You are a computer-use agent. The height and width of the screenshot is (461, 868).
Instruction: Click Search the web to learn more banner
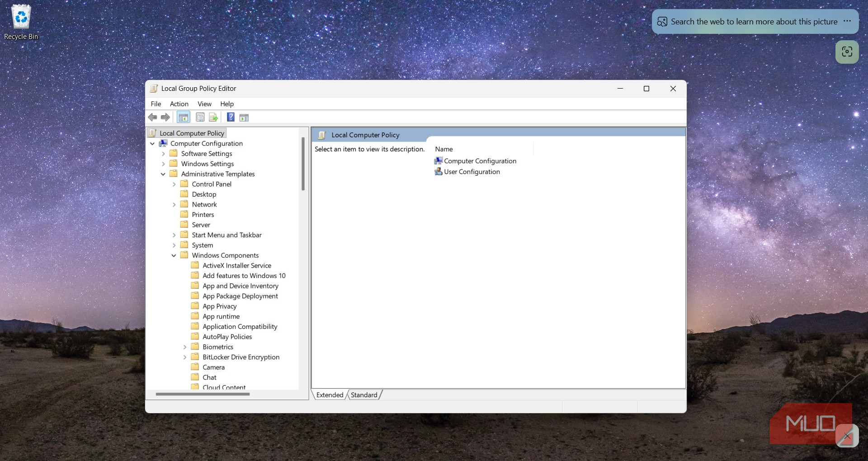point(754,21)
